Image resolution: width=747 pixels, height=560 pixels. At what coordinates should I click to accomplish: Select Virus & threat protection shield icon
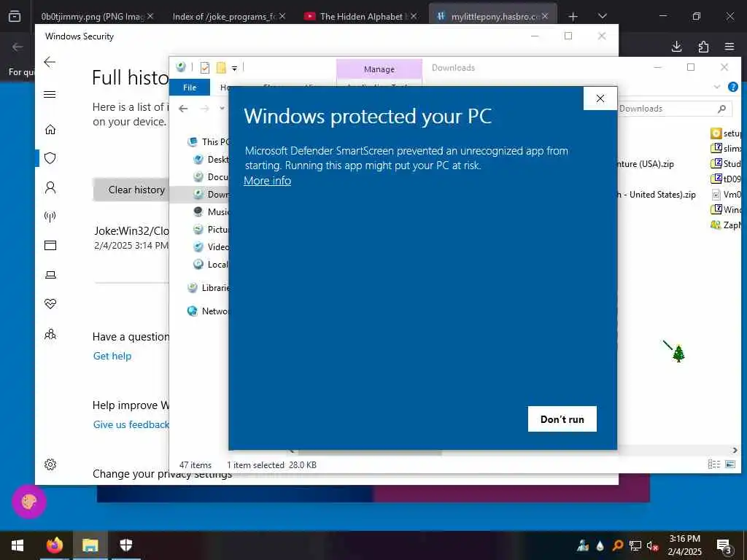[50, 158]
